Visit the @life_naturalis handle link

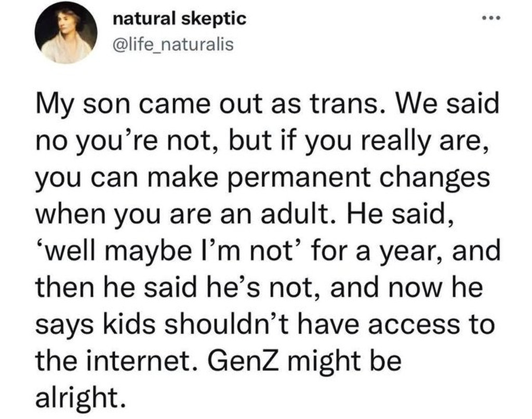(174, 45)
